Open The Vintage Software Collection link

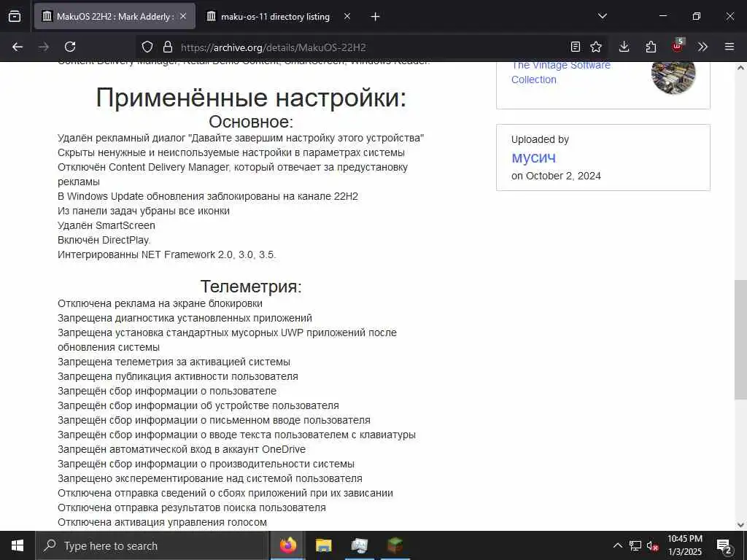[561, 72]
